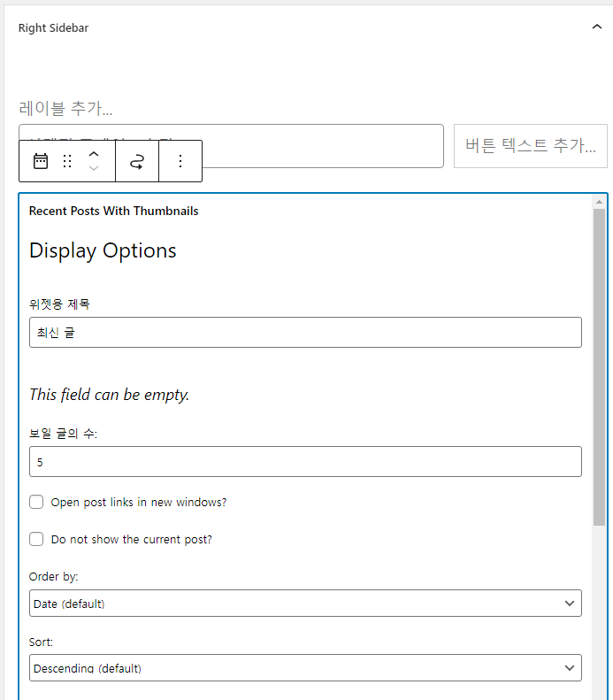Open block options three-dot menu
613x700 pixels.
click(x=180, y=161)
